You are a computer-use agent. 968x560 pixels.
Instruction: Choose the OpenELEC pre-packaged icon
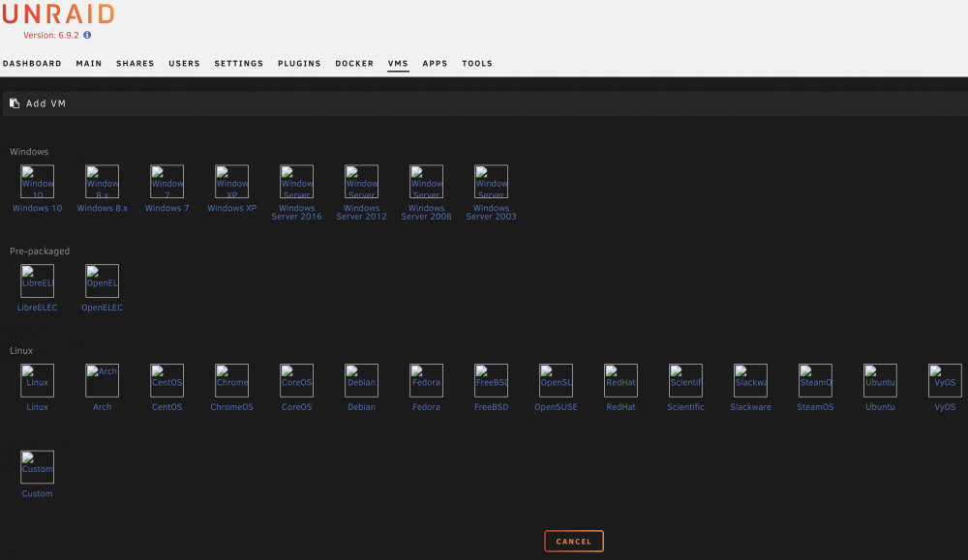click(102, 280)
